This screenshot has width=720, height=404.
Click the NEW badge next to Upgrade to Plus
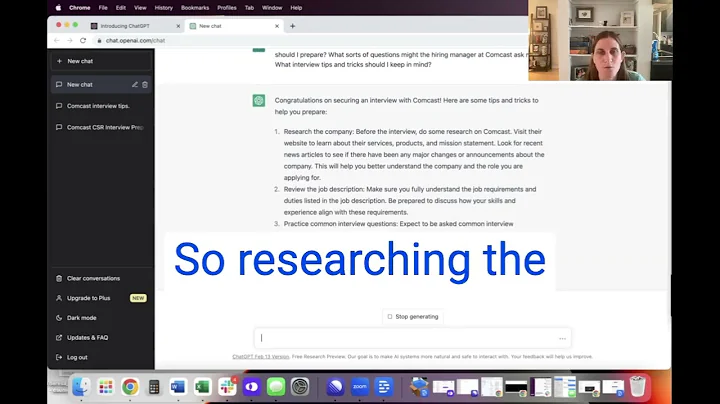(138, 298)
